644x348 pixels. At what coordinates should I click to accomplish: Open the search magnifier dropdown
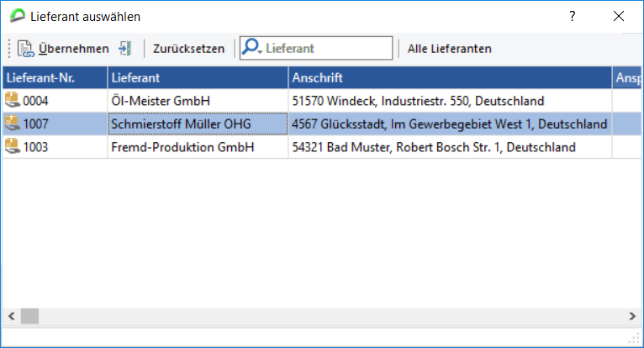[x=251, y=47]
